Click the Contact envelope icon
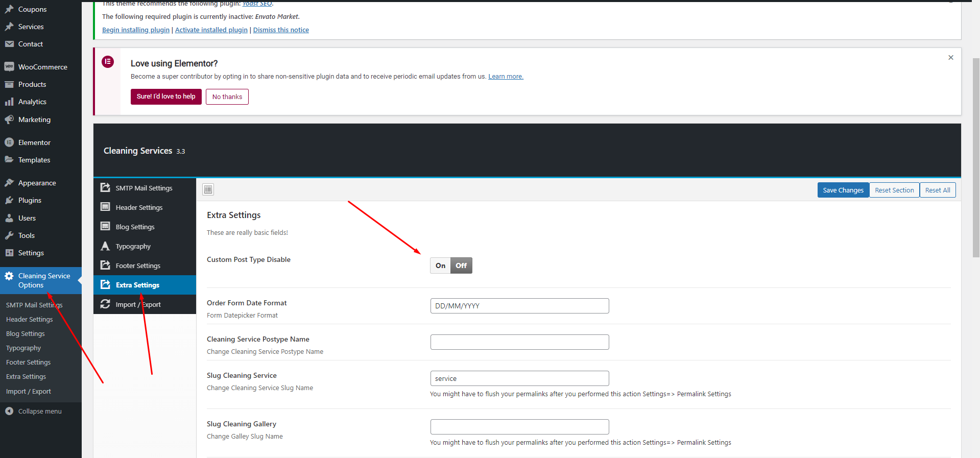The image size is (980, 458). coord(9,44)
